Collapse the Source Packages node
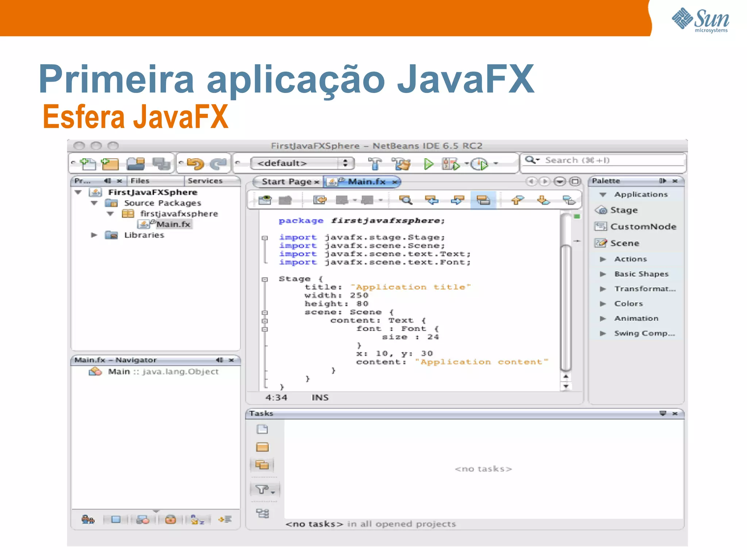 pos(94,203)
